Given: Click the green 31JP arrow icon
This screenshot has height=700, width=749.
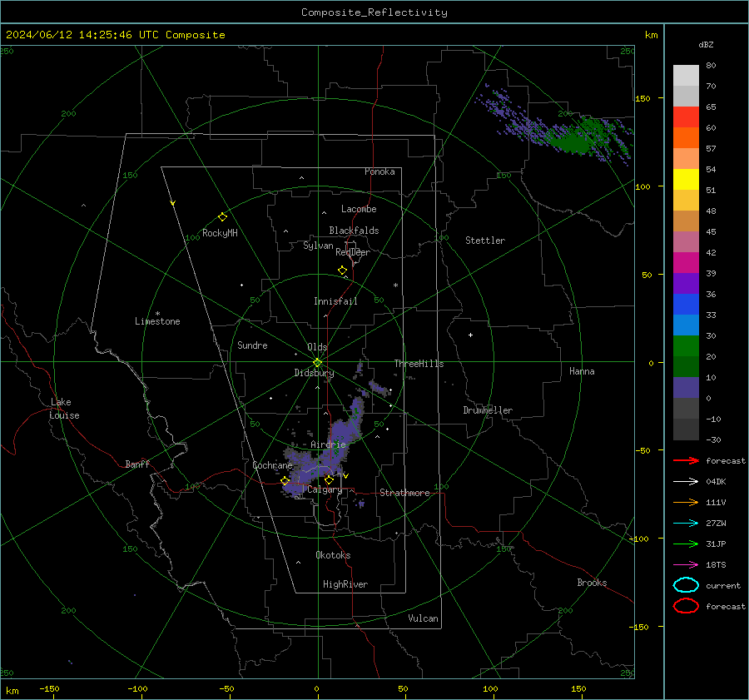Looking at the screenshot, I should click(686, 544).
